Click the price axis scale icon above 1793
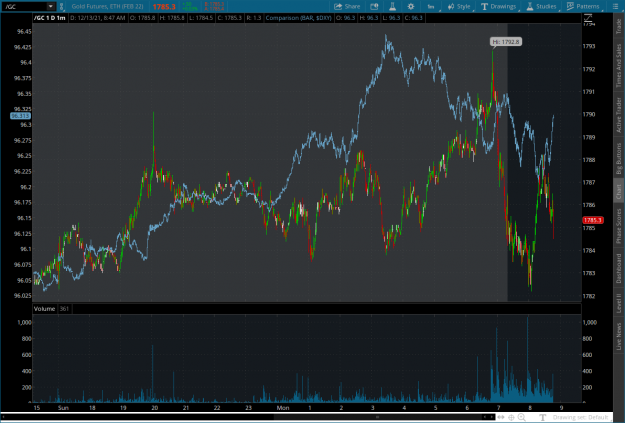 point(588,18)
